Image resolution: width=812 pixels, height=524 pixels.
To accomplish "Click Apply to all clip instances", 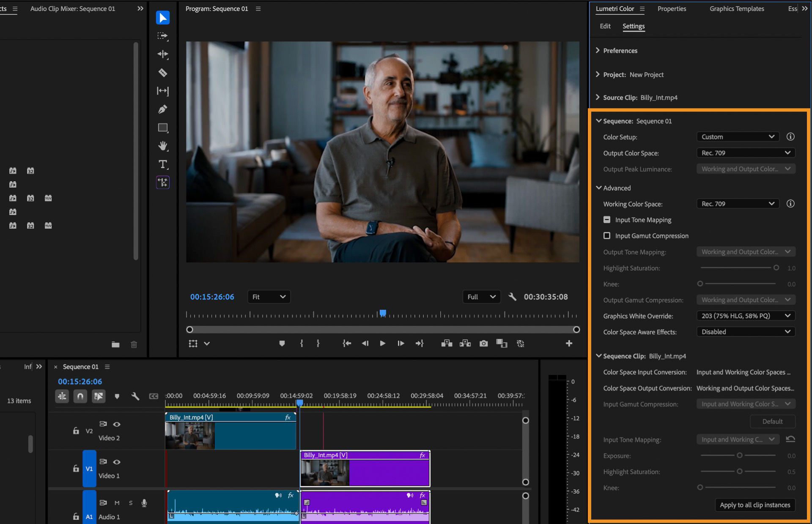I will 755,505.
